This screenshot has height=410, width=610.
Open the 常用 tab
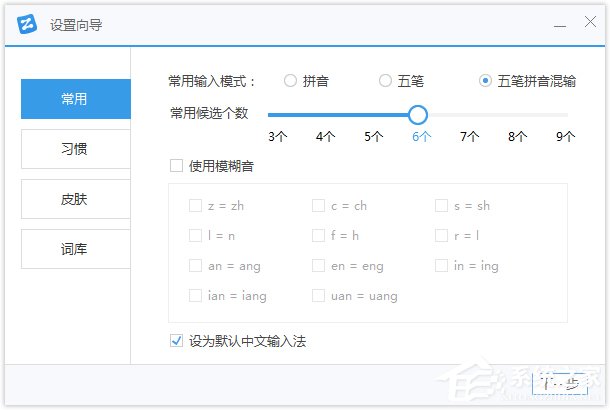pos(75,99)
